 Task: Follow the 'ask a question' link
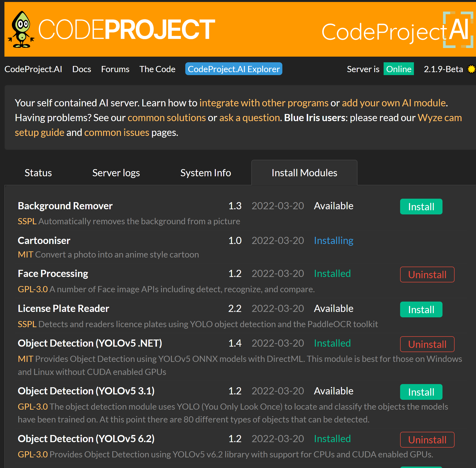[250, 118]
